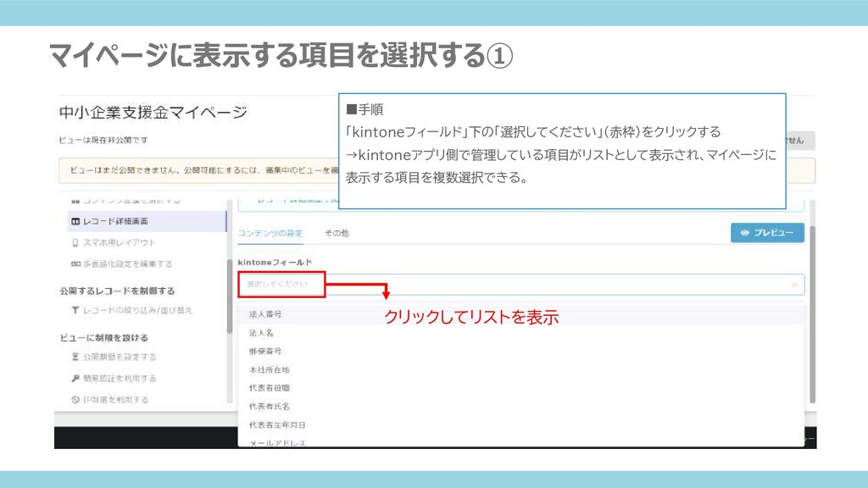Open 公開期間を設定する hourglass item
Screen dimensions: 868x488
tap(114, 357)
